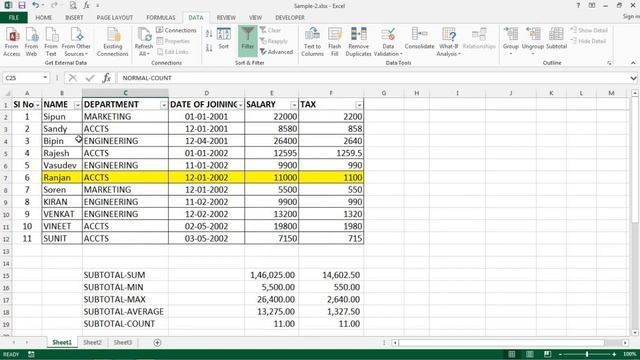The image size is (640, 360).
Task: Open Connections in the ribbon
Action: (176, 30)
